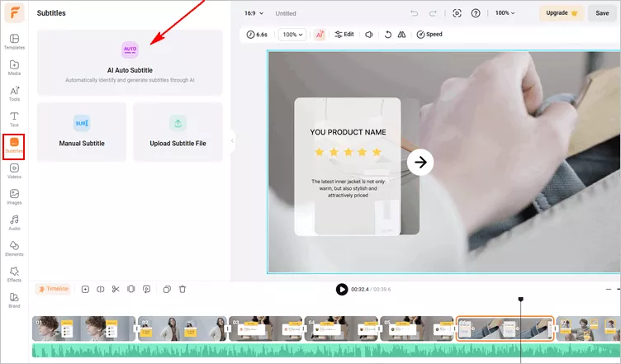The height and width of the screenshot is (364, 621).
Task: Select the five-star rating on canvas
Action: 348,152
